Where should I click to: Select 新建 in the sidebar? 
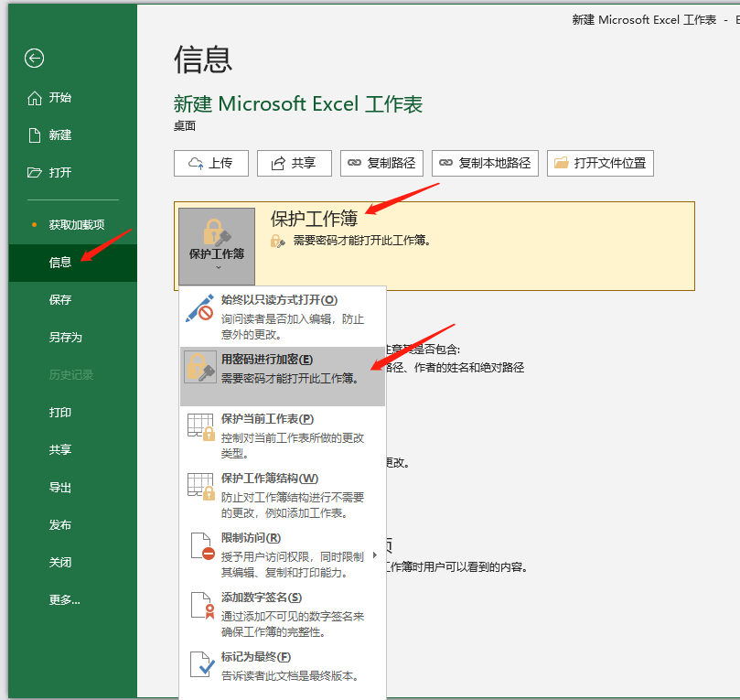pos(72,135)
